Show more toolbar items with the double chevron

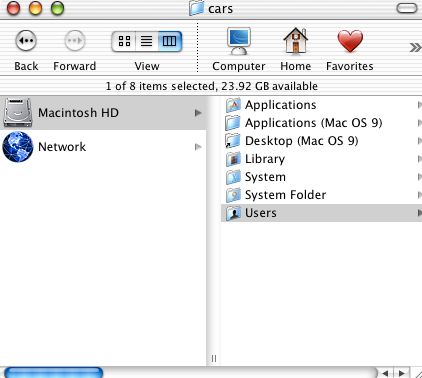pyautogui.click(x=415, y=48)
